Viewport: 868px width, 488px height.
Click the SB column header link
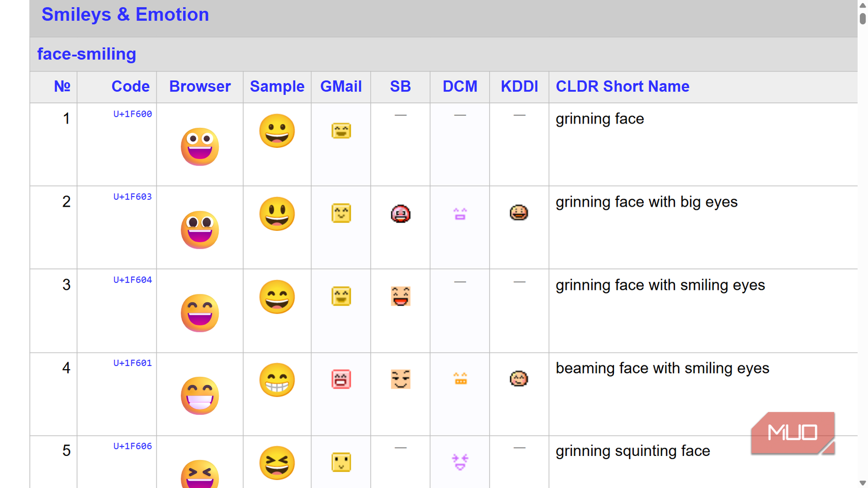[400, 86]
